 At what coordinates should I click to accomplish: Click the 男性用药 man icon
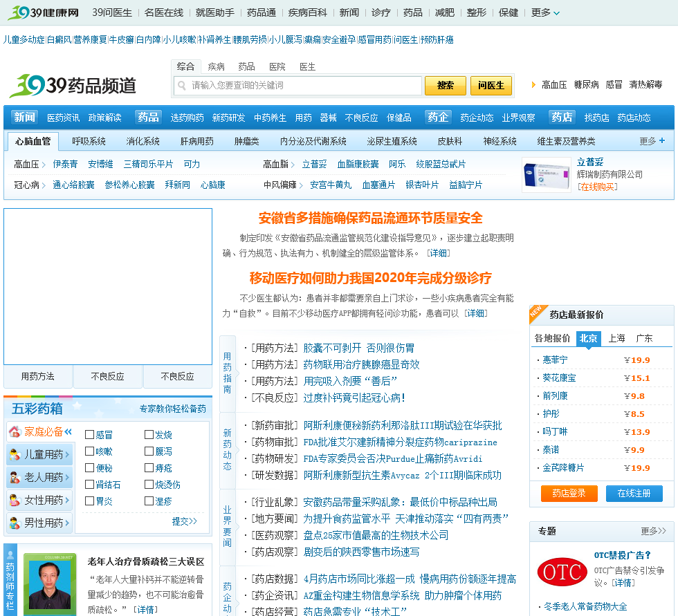click(15, 523)
